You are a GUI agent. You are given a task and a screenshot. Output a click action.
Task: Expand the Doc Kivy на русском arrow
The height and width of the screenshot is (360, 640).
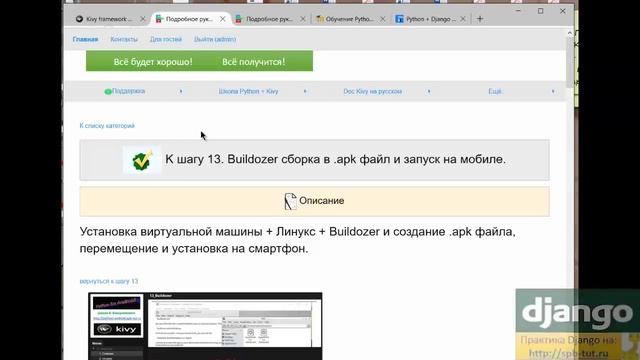(x=429, y=91)
